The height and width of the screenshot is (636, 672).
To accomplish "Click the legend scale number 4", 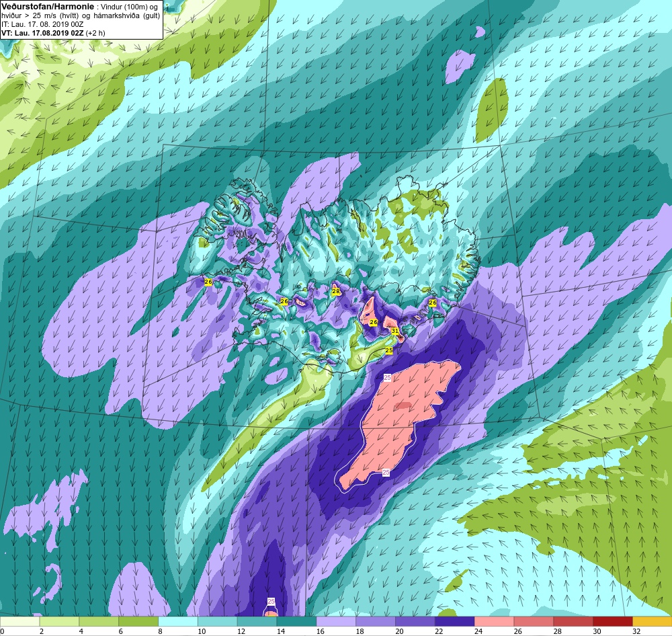I will point(81,631).
